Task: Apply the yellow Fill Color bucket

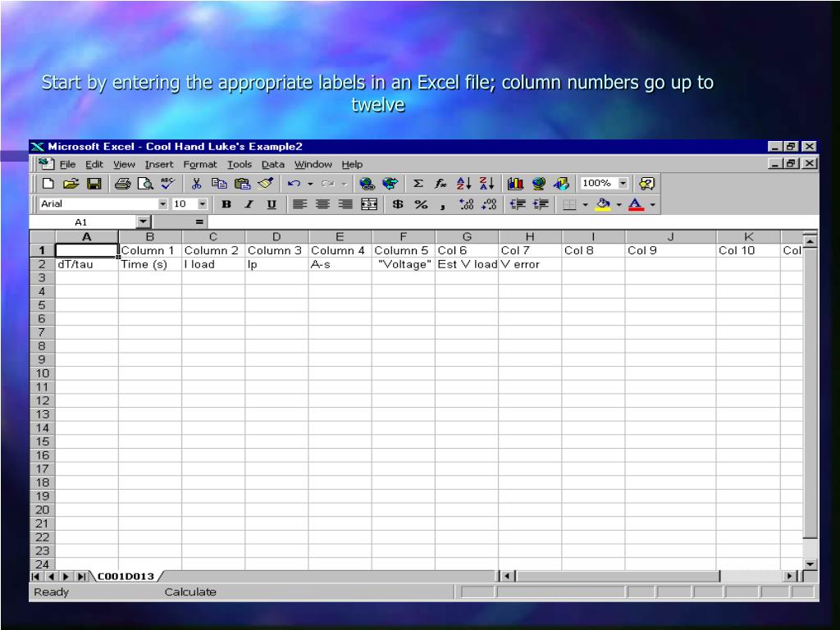Action: pos(603,204)
